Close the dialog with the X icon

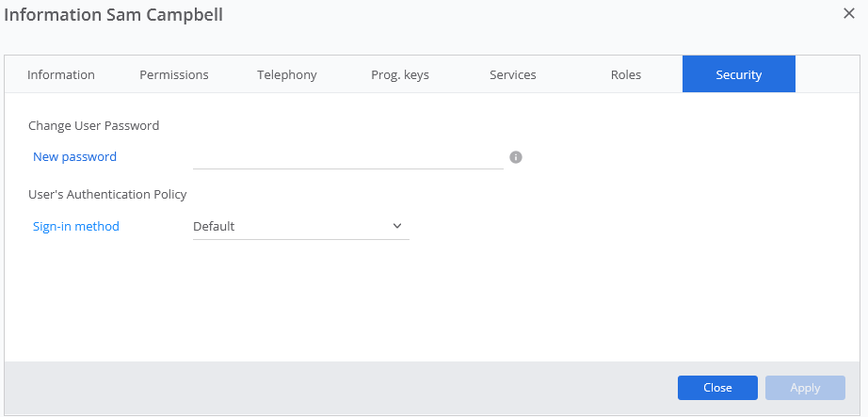pos(848,14)
